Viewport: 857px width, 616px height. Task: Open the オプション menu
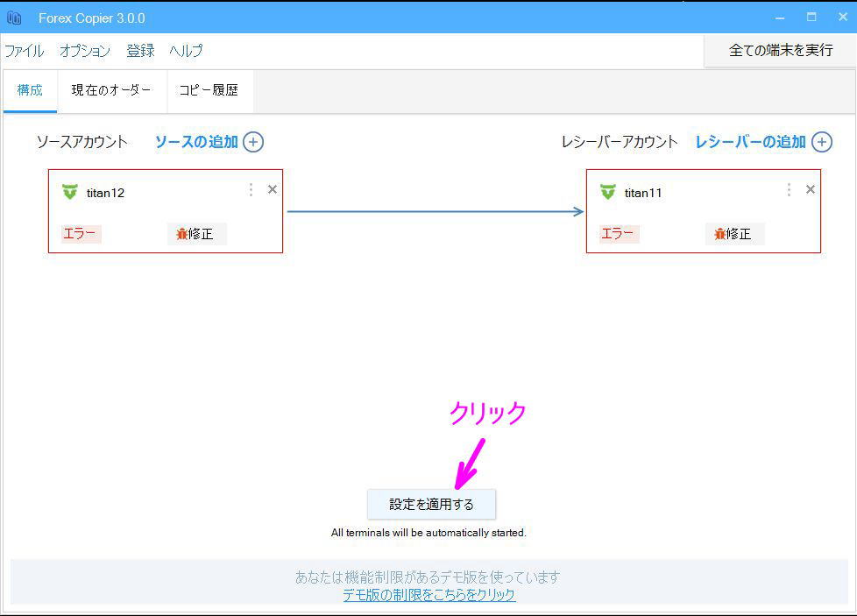tap(84, 51)
